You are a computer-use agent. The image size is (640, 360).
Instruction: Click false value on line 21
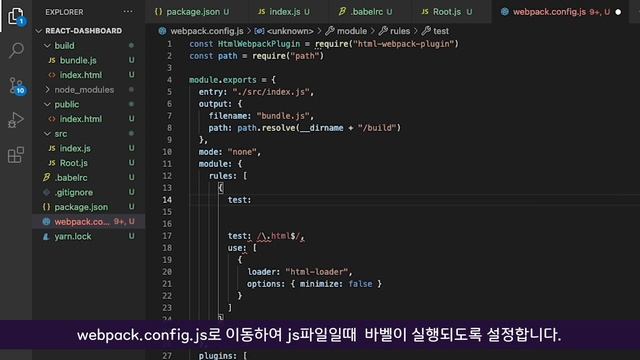click(360, 284)
